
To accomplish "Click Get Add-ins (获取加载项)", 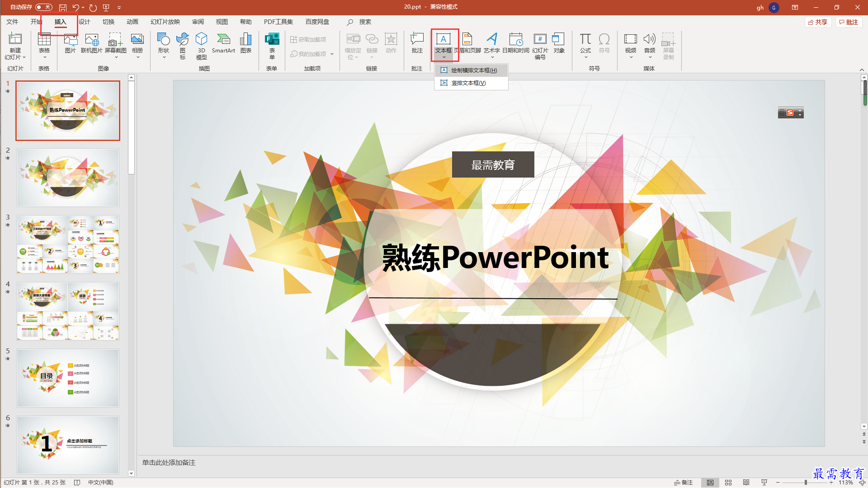I will pos(308,39).
